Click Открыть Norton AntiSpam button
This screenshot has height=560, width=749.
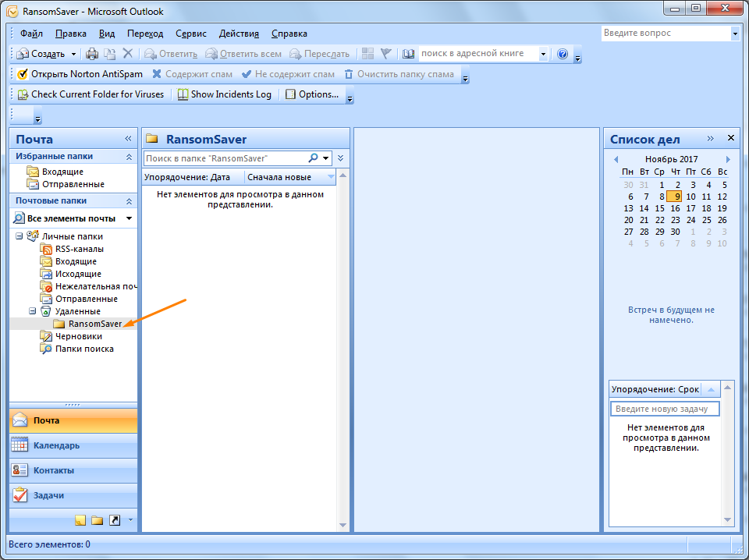point(80,74)
